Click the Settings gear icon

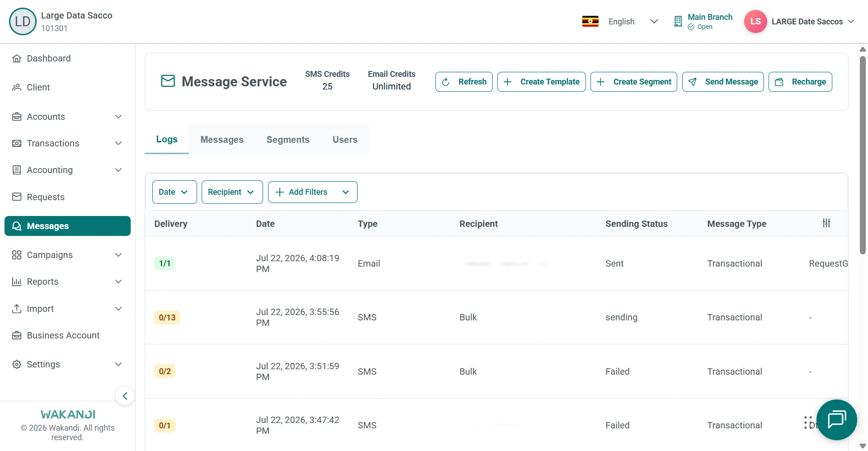(17, 364)
